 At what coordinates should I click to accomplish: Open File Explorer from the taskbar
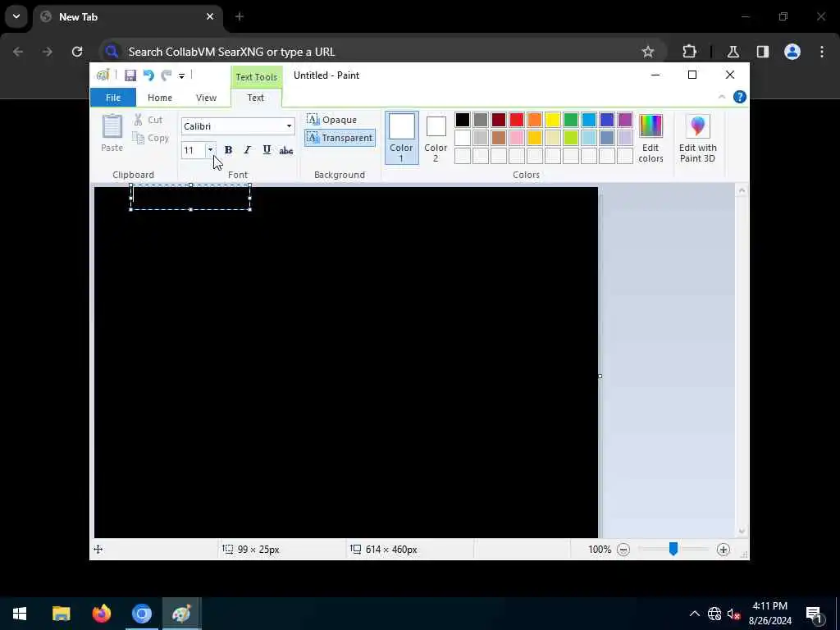coord(61,614)
